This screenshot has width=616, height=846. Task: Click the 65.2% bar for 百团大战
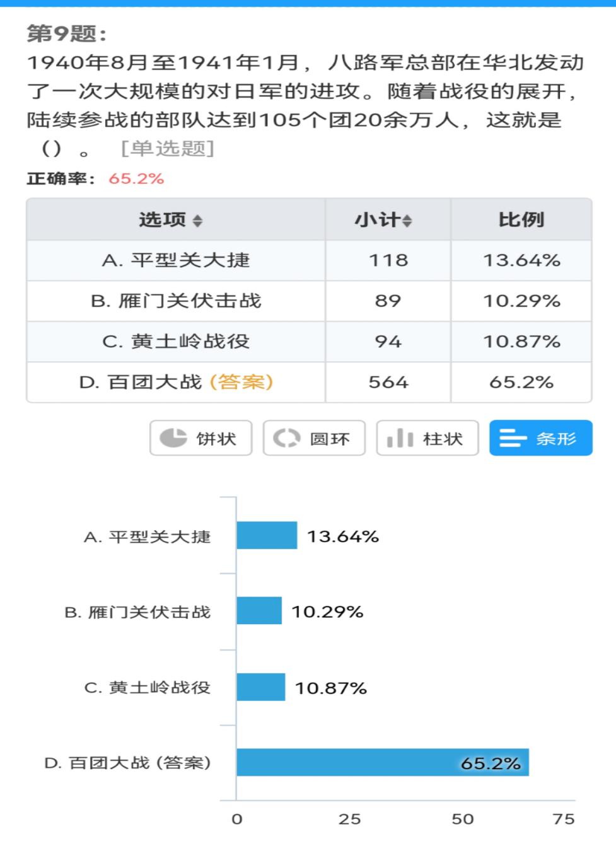[382, 762]
